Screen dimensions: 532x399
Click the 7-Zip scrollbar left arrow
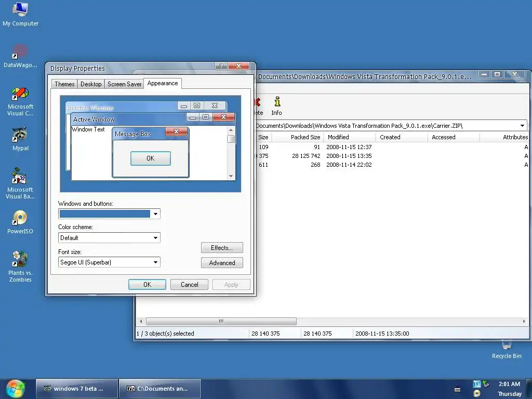tap(141, 321)
